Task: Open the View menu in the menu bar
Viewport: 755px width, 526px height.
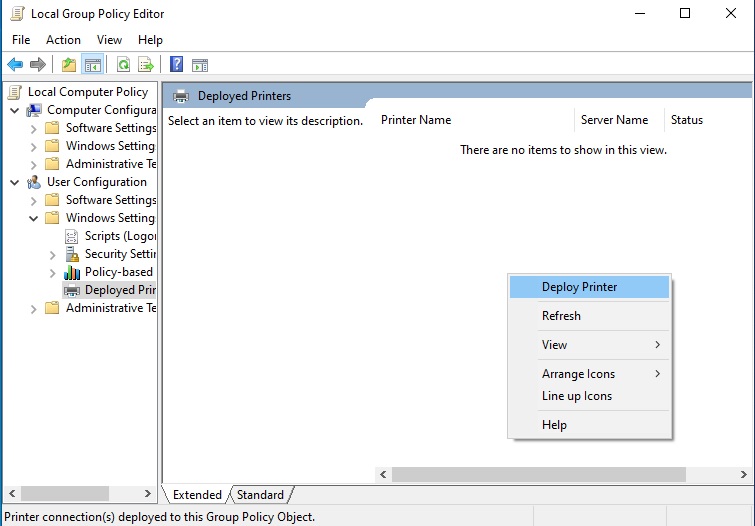Action: point(109,40)
